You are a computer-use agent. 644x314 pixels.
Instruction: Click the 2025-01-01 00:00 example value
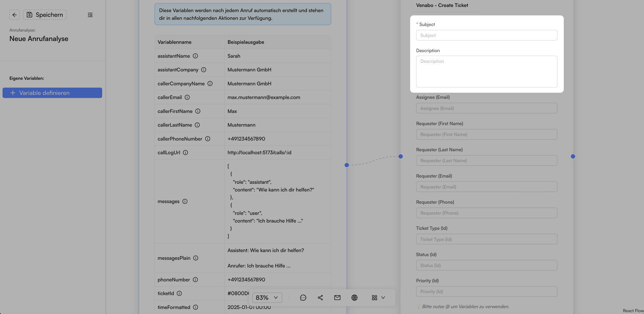(x=249, y=307)
